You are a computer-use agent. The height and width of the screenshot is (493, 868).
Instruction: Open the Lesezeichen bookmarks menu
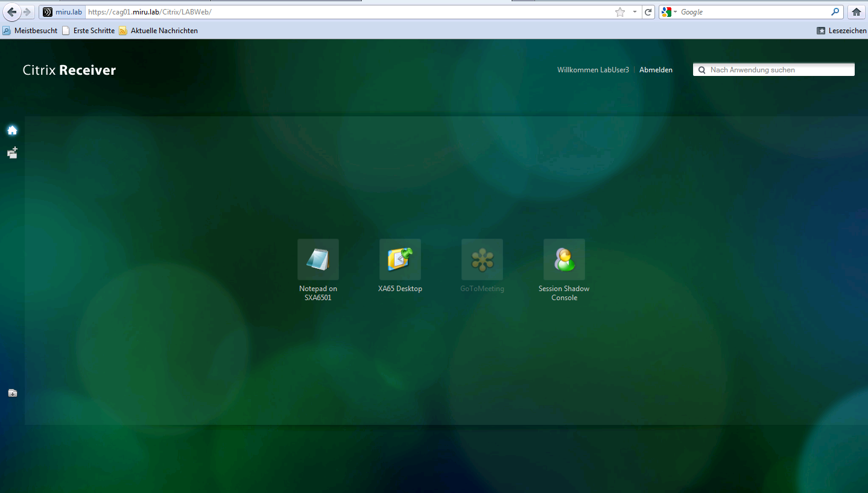tap(841, 31)
